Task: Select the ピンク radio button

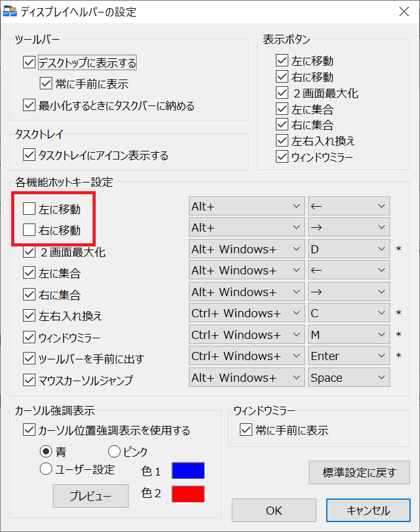Action: [x=114, y=451]
